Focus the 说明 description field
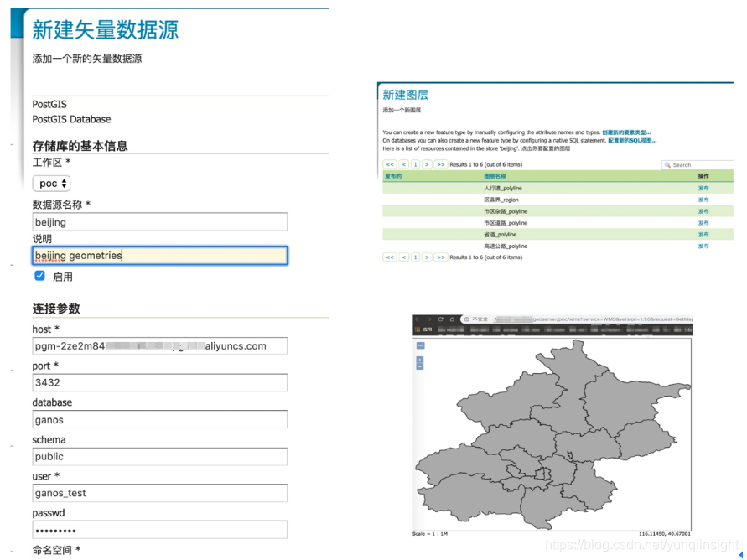 [x=160, y=256]
